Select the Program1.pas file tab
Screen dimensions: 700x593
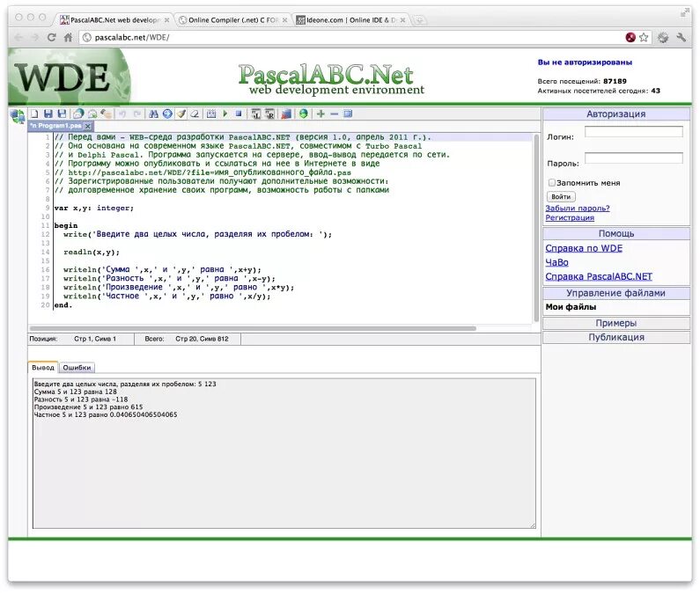56,127
